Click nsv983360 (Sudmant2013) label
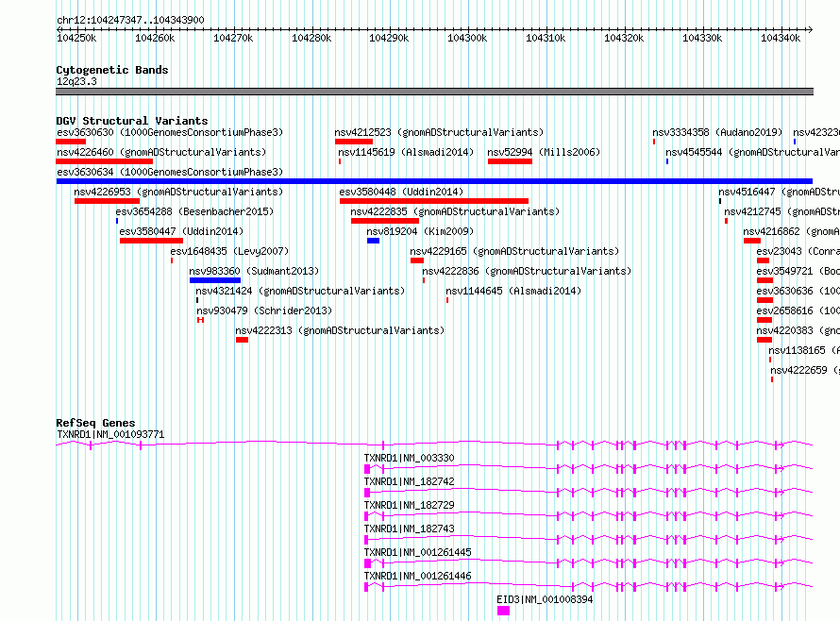This screenshot has height=621, width=840. [253, 271]
